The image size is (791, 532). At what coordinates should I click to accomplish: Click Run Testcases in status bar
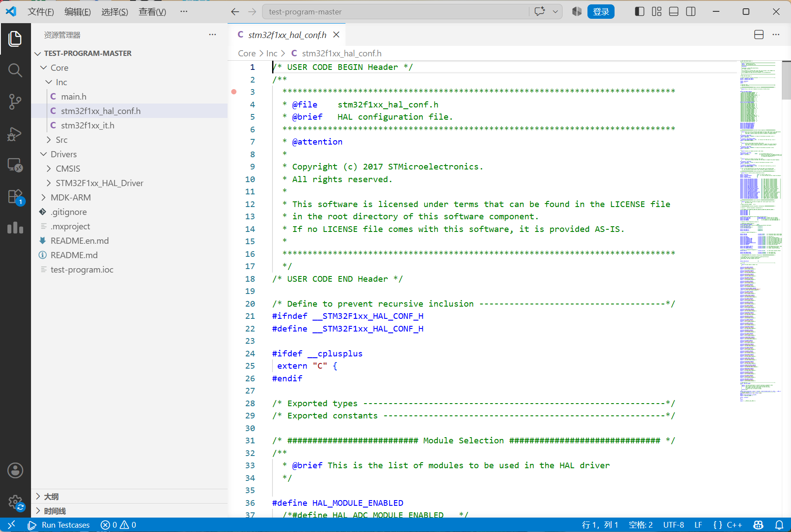click(x=59, y=525)
